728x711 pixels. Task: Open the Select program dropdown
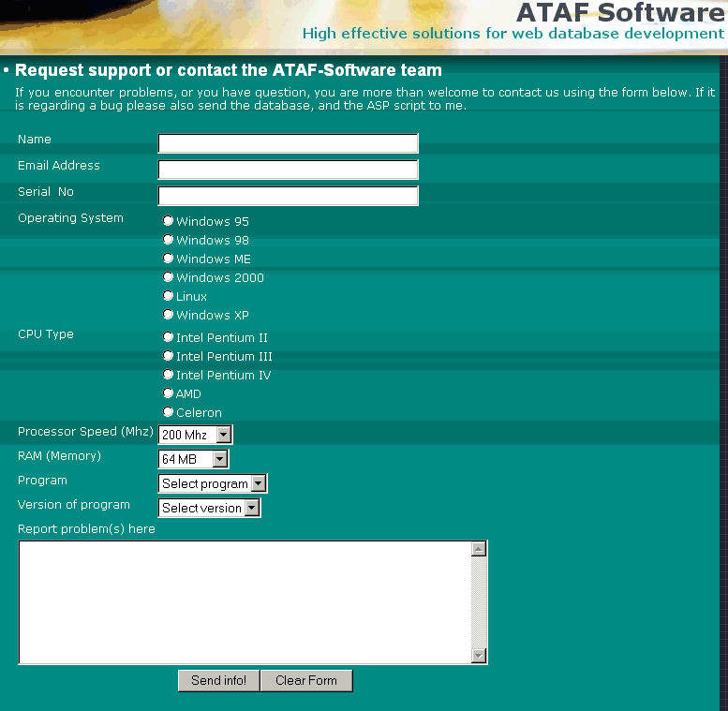point(213,483)
